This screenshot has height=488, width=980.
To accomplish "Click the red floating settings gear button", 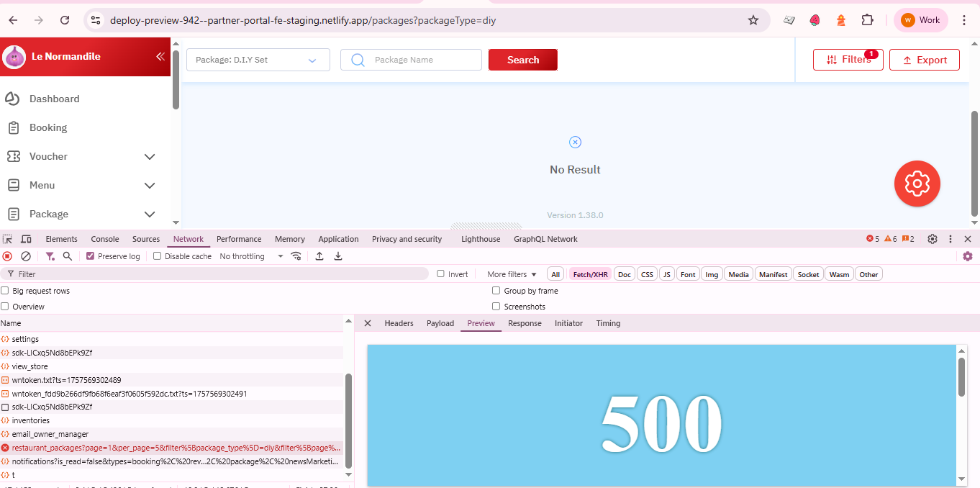I will [917, 184].
